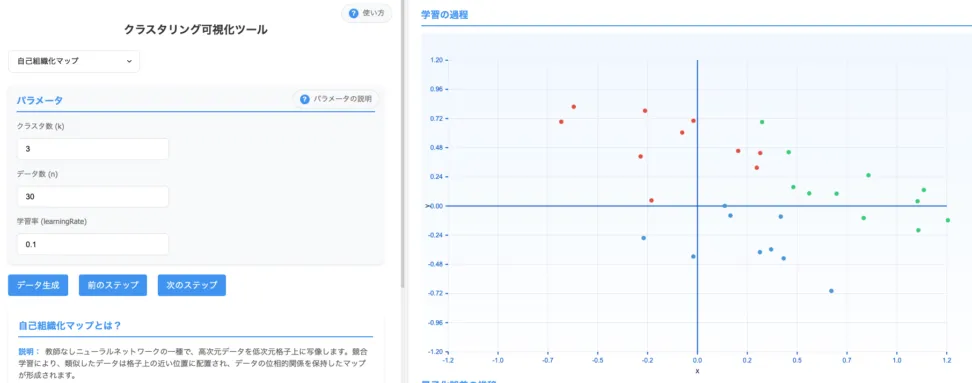Open the 自己組織化マップ algorithm dropdown
This screenshot has height=383, width=972.
click(74, 61)
